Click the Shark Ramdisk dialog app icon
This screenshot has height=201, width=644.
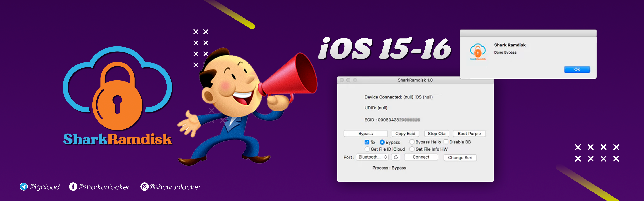click(478, 52)
